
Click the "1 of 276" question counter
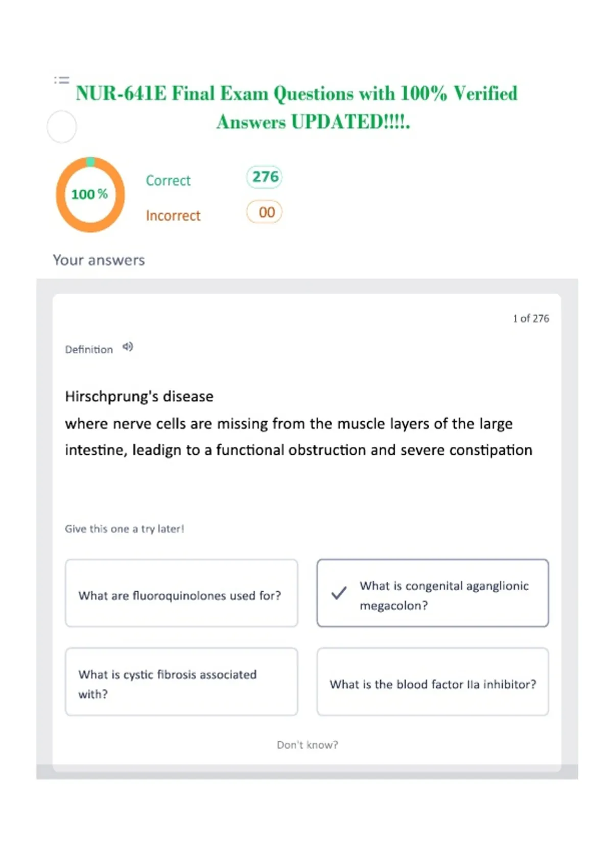tap(531, 319)
